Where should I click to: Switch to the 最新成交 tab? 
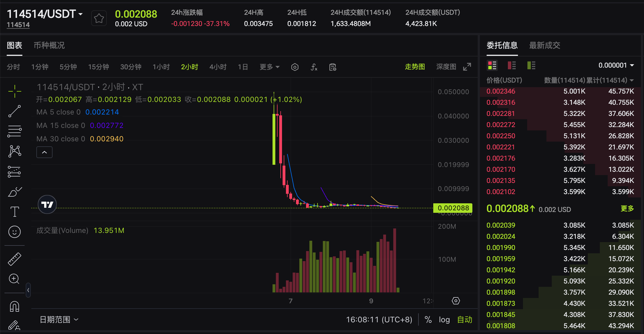[544, 45]
